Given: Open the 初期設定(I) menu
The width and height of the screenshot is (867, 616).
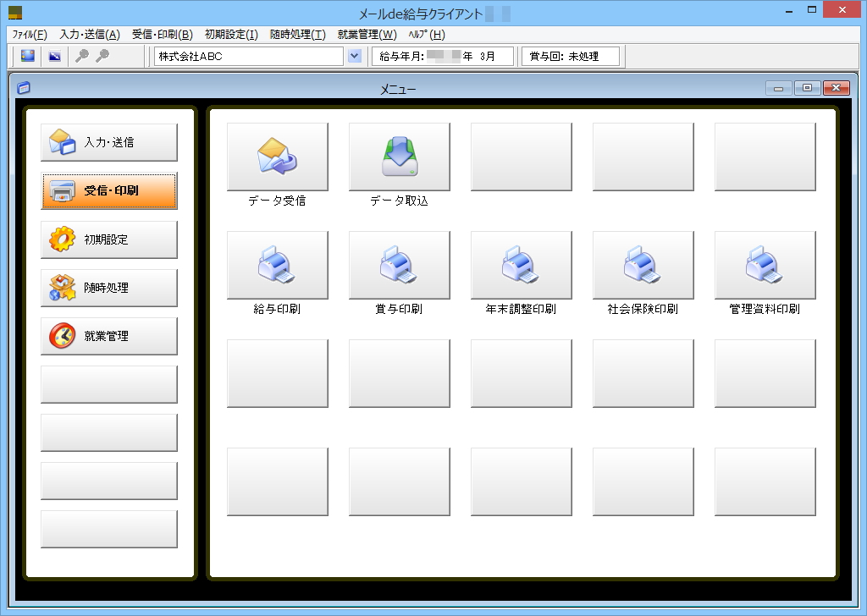Looking at the screenshot, I should (x=231, y=35).
